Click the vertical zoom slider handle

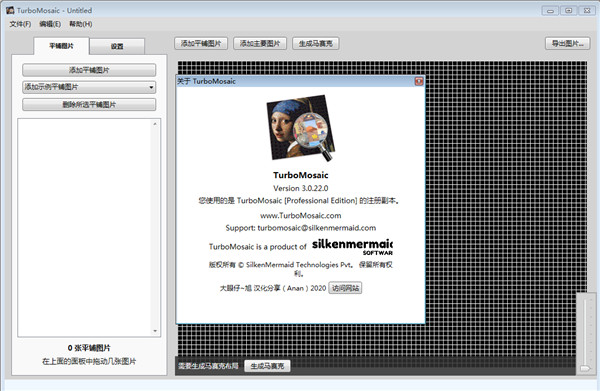click(x=585, y=368)
